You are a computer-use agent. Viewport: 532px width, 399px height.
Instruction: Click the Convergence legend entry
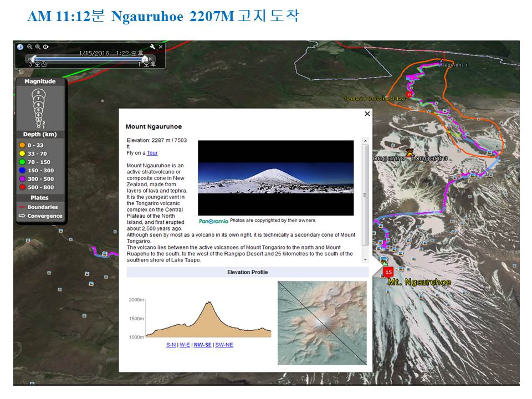pos(40,216)
